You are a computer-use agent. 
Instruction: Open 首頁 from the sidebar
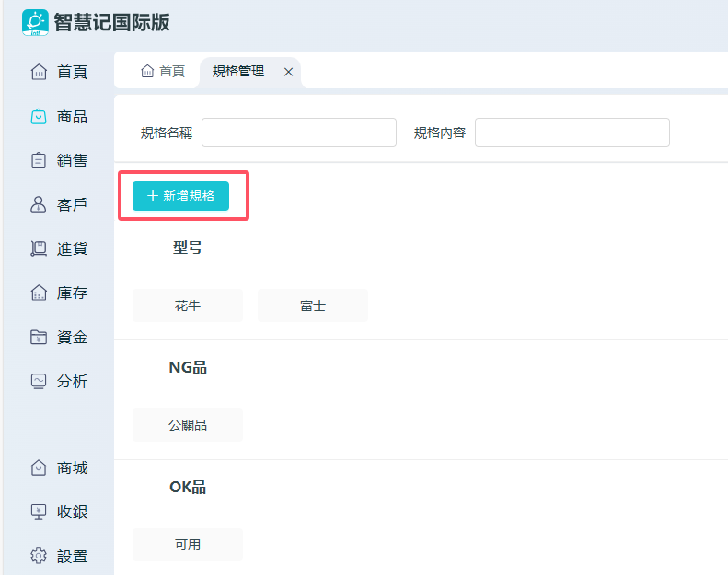pos(59,72)
